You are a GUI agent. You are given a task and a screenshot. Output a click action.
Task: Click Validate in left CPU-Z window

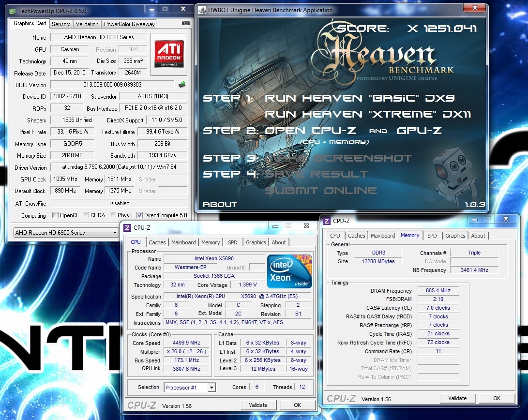coord(258,405)
